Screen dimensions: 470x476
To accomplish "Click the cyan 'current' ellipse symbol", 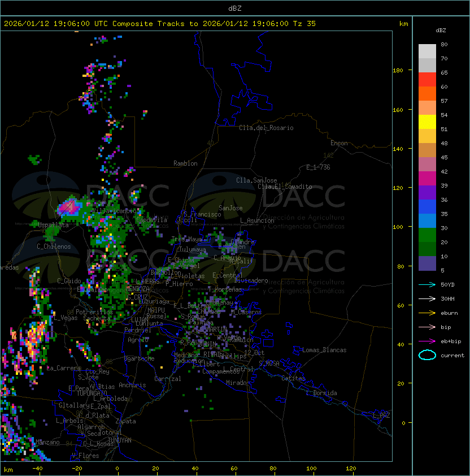I will pos(427,355).
